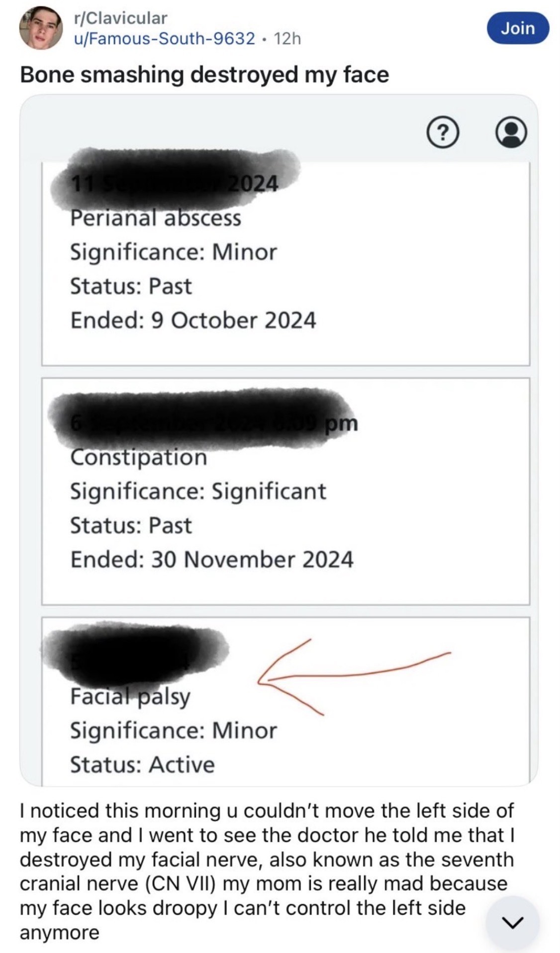Open the account profile icon
Image resolution: width=560 pixels, height=953 pixels.
(x=511, y=133)
